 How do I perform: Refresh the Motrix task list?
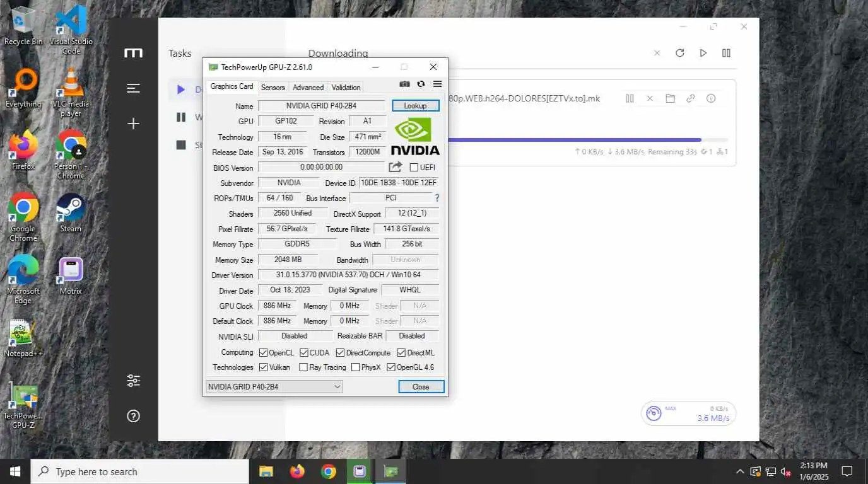click(680, 53)
